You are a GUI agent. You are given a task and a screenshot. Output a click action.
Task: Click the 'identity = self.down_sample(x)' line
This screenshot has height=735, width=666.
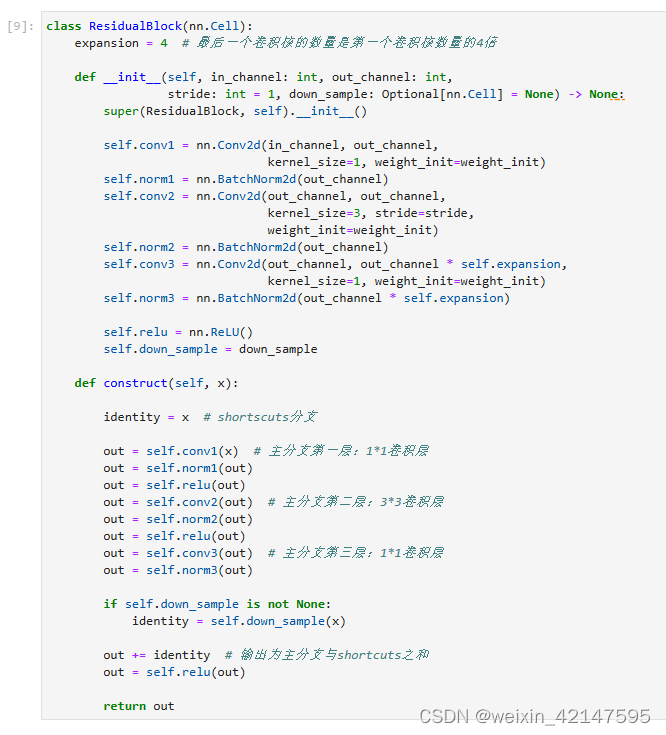[239, 622]
